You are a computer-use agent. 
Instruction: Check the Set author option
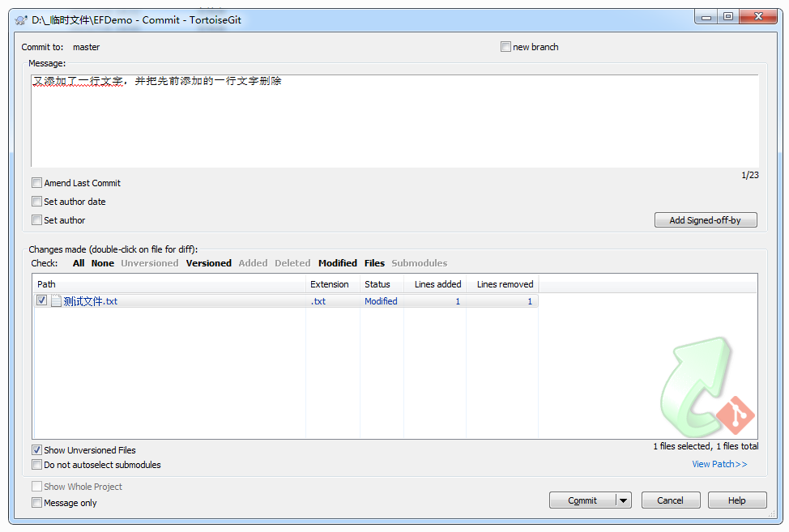(x=36, y=219)
